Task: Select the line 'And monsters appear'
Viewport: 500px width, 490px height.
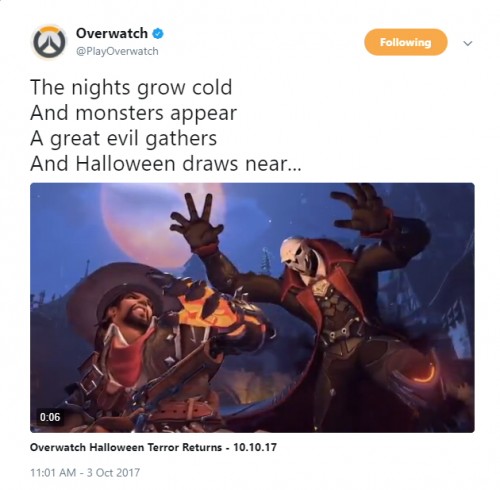Action: pyautogui.click(x=133, y=113)
